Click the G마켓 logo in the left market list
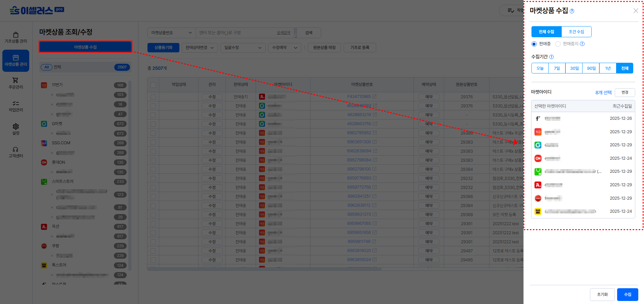Viewport: 644px width, 304px height. click(44, 124)
